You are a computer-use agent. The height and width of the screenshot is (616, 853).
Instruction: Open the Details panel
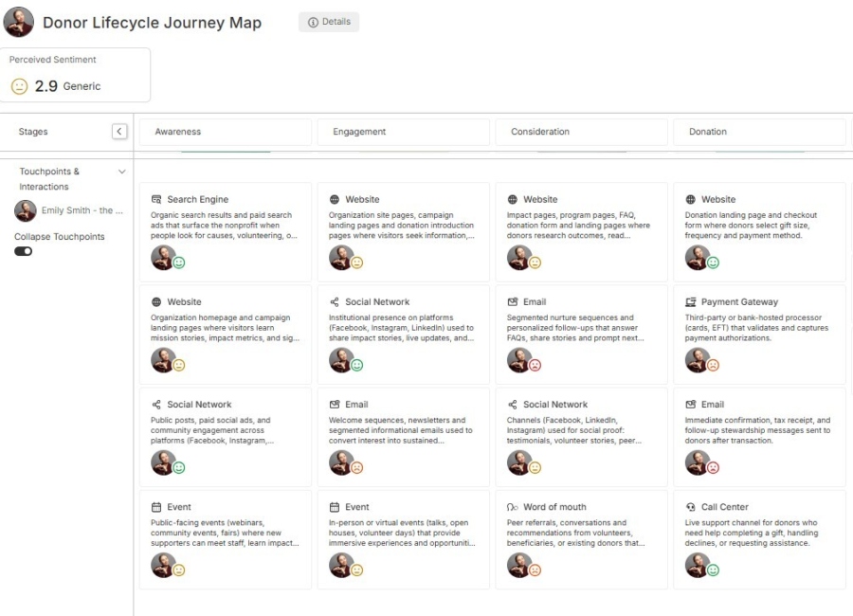click(x=329, y=22)
